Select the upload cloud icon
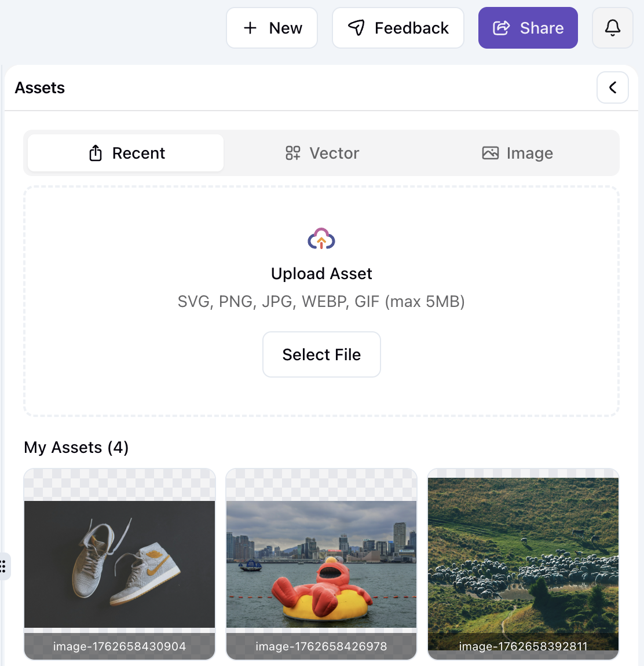The width and height of the screenshot is (644, 666). tap(321, 237)
